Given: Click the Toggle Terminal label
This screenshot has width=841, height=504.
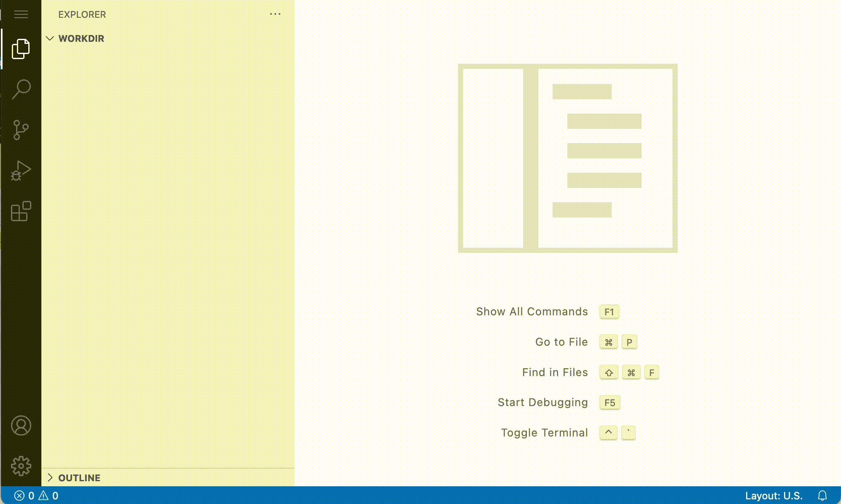Looking at the screenshot, I should coord(544,433).
